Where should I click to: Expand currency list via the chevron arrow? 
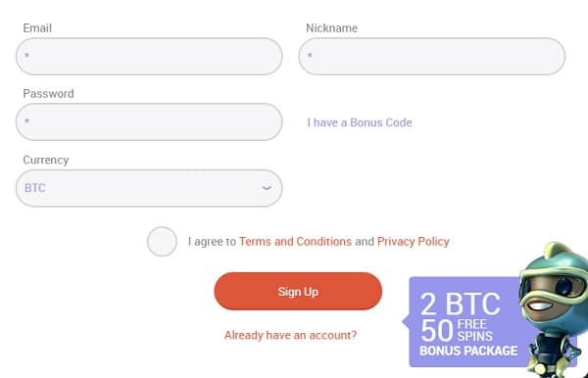coord(267,188)
